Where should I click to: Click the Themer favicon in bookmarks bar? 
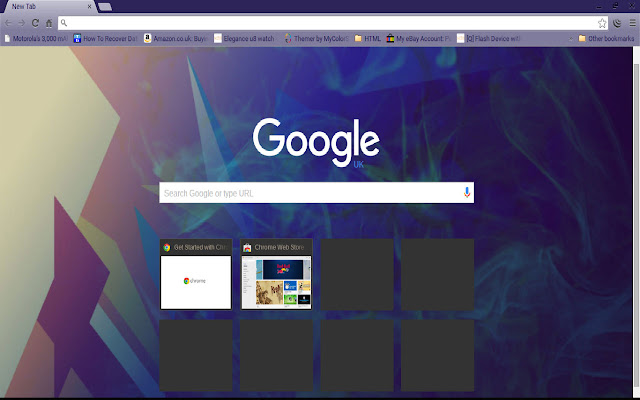(x=288, y=38)
